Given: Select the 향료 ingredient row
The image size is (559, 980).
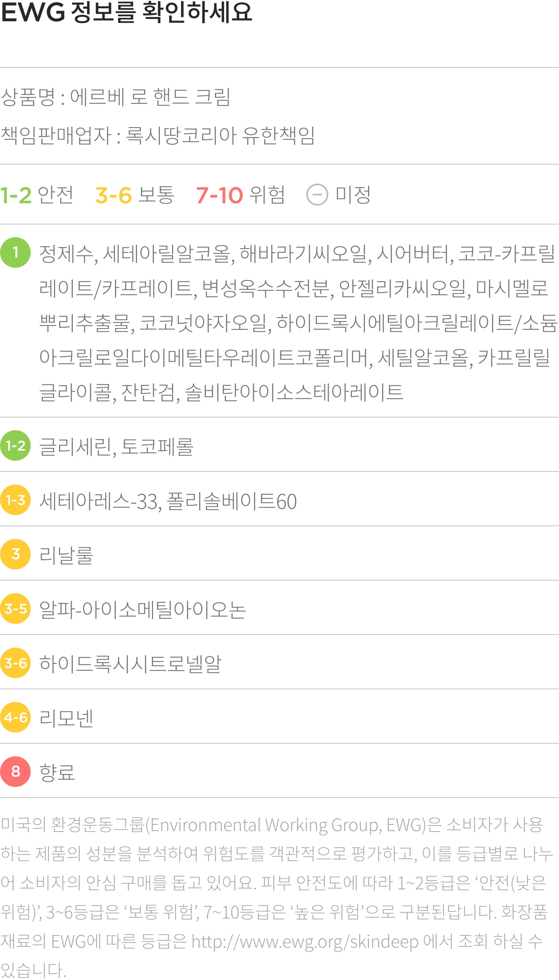Looking at the screenshot, I should click(279, 771).
